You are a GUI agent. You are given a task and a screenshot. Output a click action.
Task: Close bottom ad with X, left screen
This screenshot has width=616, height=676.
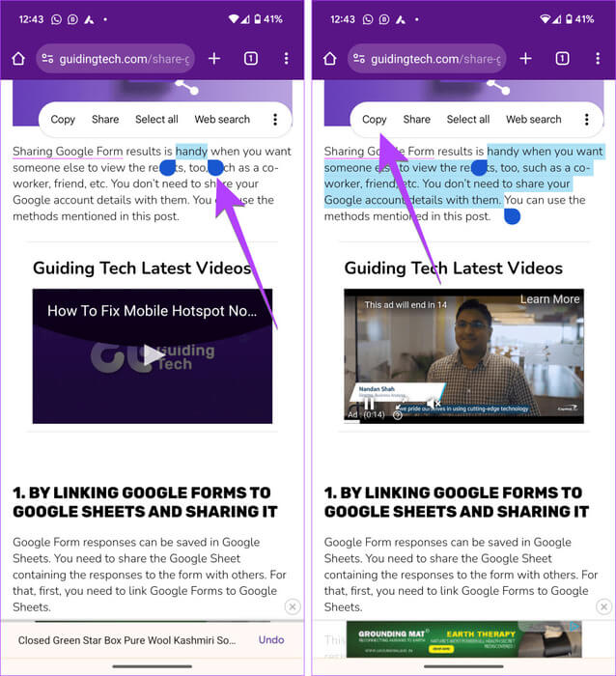pos(293,607)
